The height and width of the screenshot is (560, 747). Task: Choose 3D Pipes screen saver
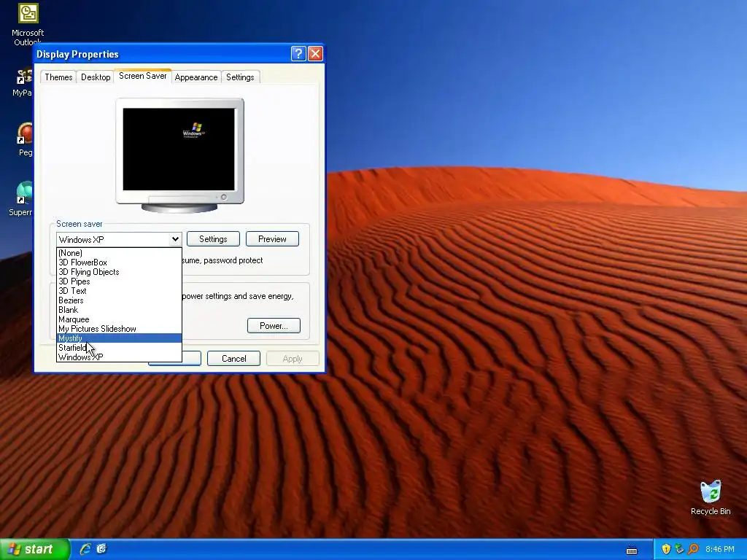click(x=119, y=281)
